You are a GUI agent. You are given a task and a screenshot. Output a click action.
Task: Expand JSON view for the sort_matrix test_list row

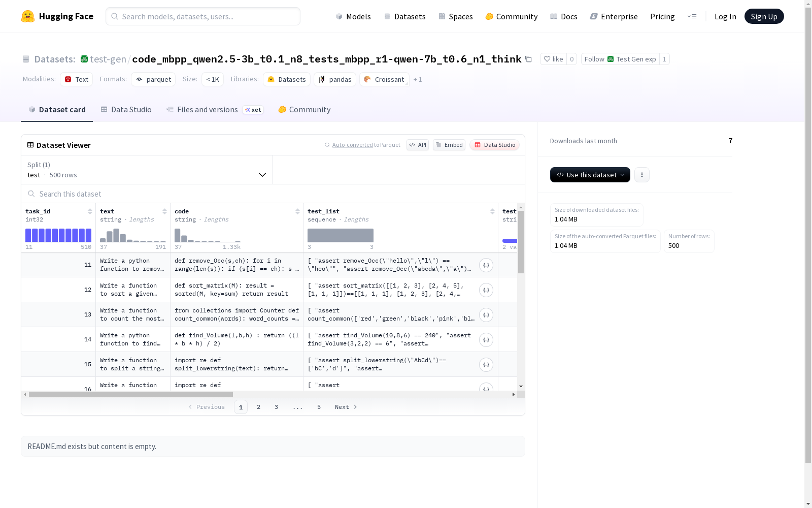tap(486, 290)
